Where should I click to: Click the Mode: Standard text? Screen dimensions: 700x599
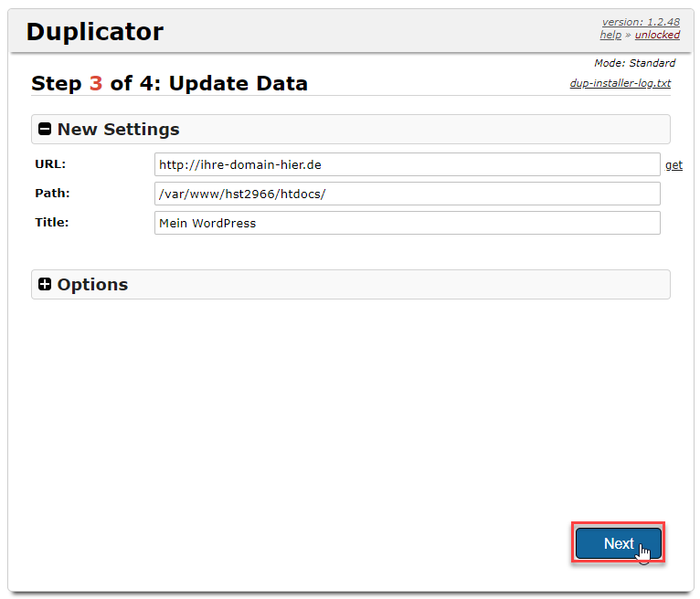pos(634,64)
